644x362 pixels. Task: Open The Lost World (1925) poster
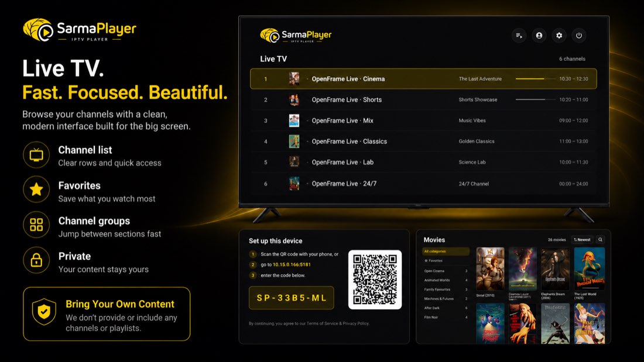(590, 269)
